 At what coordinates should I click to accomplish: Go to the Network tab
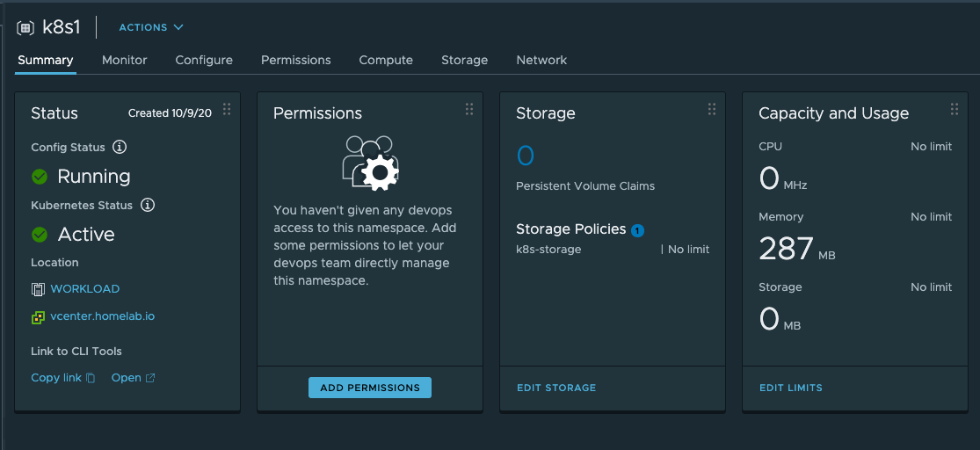tap(541, 60)
